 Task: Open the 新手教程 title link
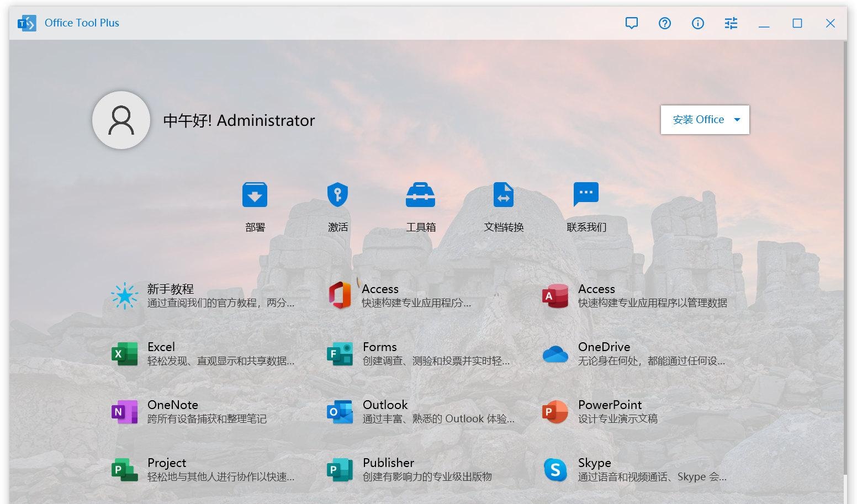pyautogui.click(x=170, y=289)
